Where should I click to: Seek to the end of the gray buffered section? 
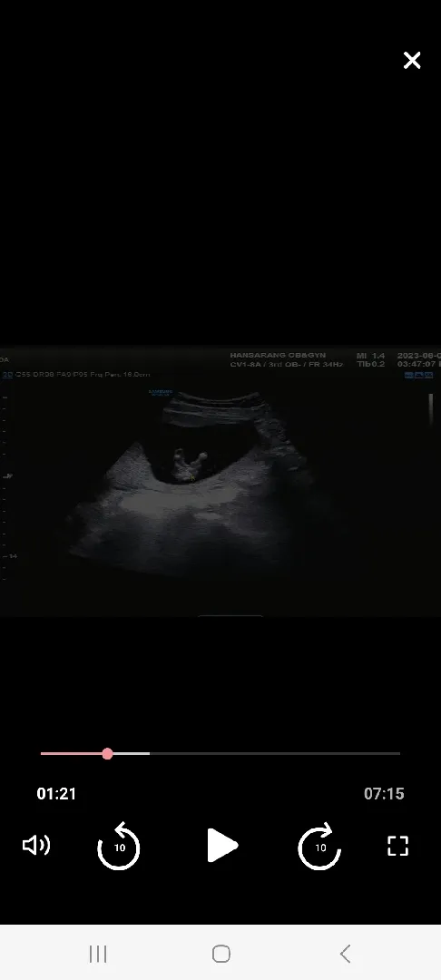(147, 754)
